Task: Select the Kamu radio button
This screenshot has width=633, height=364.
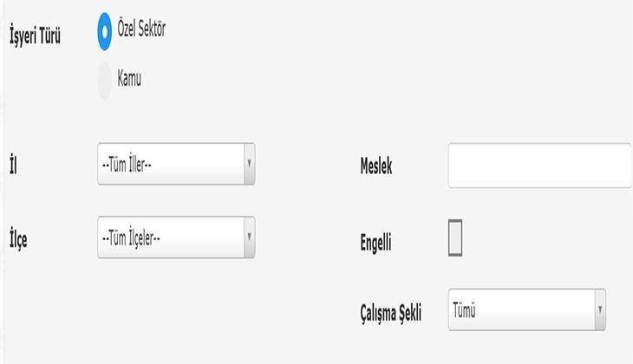Action: point(105,81)
